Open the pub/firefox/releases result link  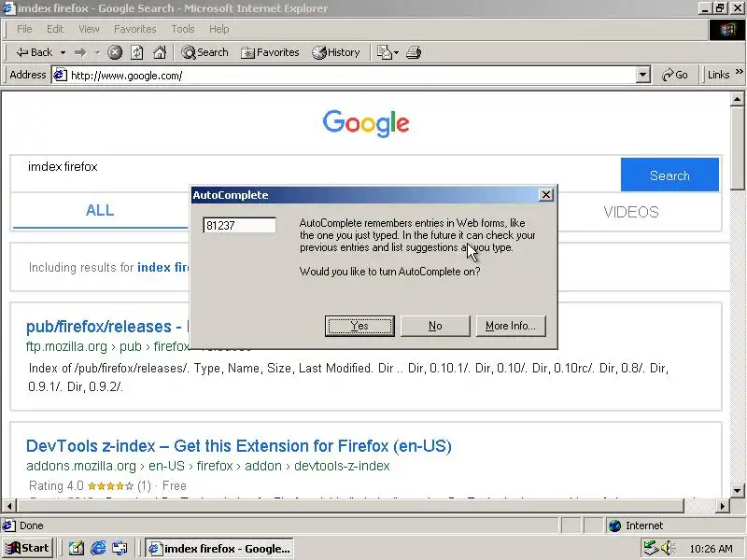click(107, 327)
